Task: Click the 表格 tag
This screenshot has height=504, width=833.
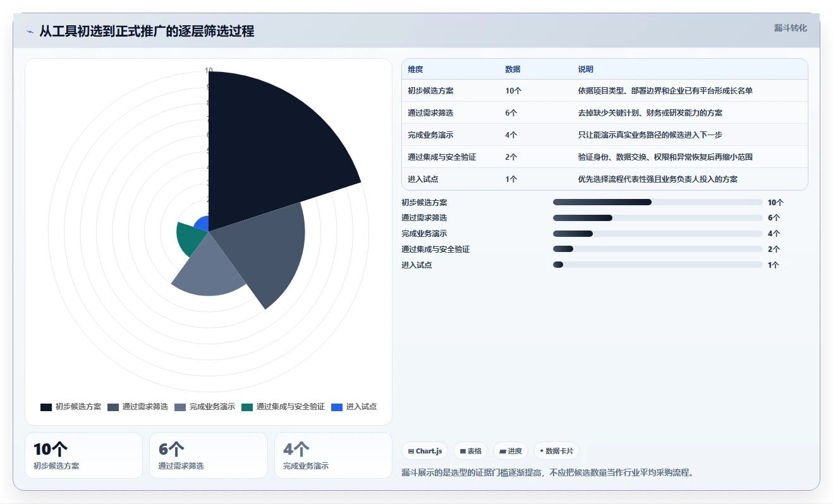Action: [471, 451]
